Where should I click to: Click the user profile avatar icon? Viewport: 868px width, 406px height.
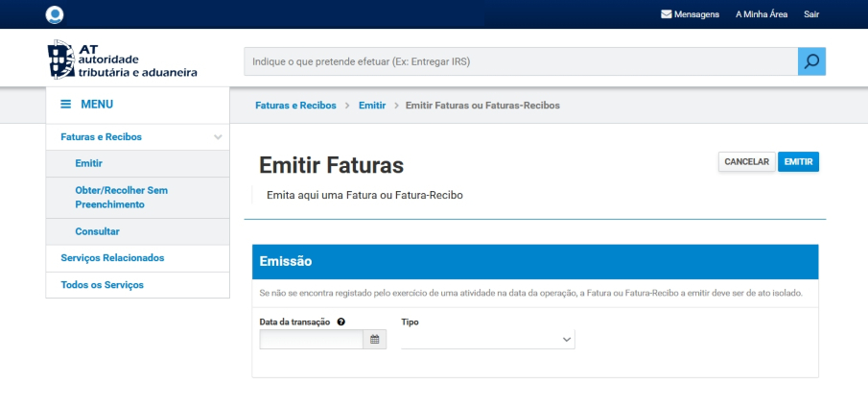[x=55, y=15]
